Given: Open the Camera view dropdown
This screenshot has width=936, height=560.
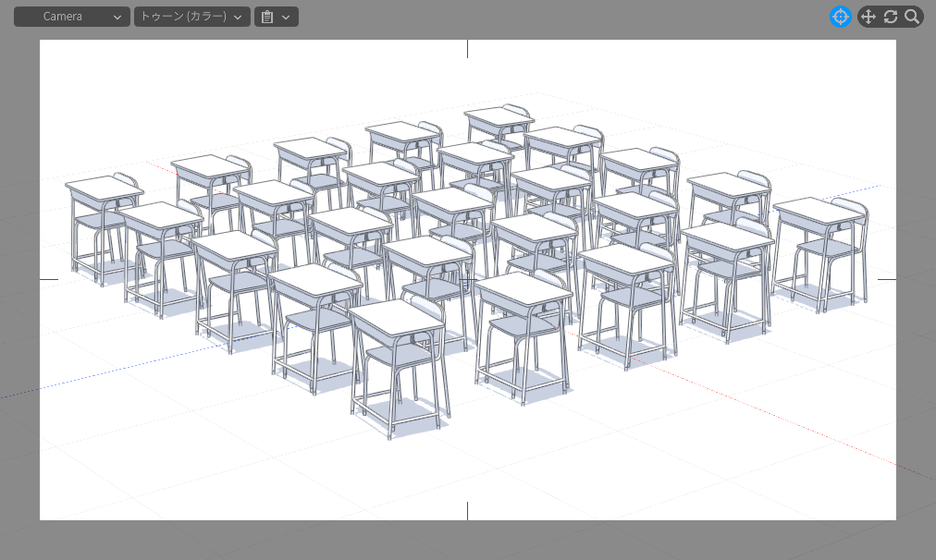Looking at the screenshot, I should pyautogui.click(x=71, y=17).
